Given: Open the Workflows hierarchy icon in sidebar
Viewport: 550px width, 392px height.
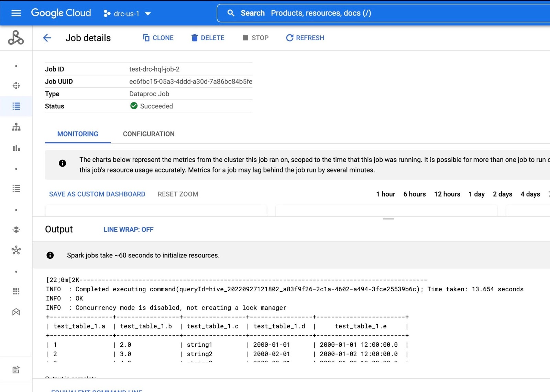Looking at the screenshot, I should (x=16, y=127).
